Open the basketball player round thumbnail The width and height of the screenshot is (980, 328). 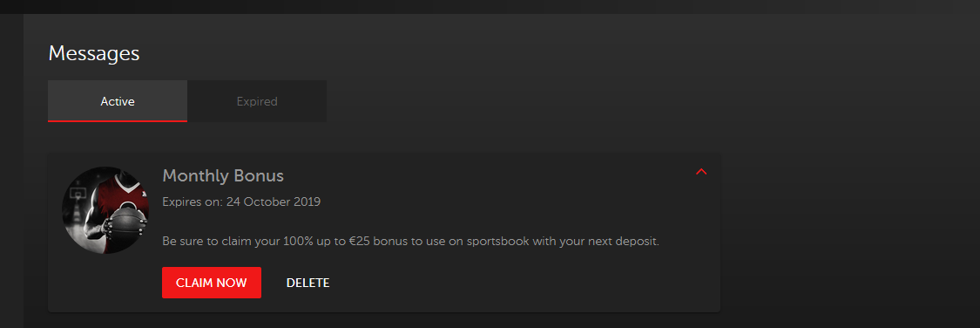[105, 209]
